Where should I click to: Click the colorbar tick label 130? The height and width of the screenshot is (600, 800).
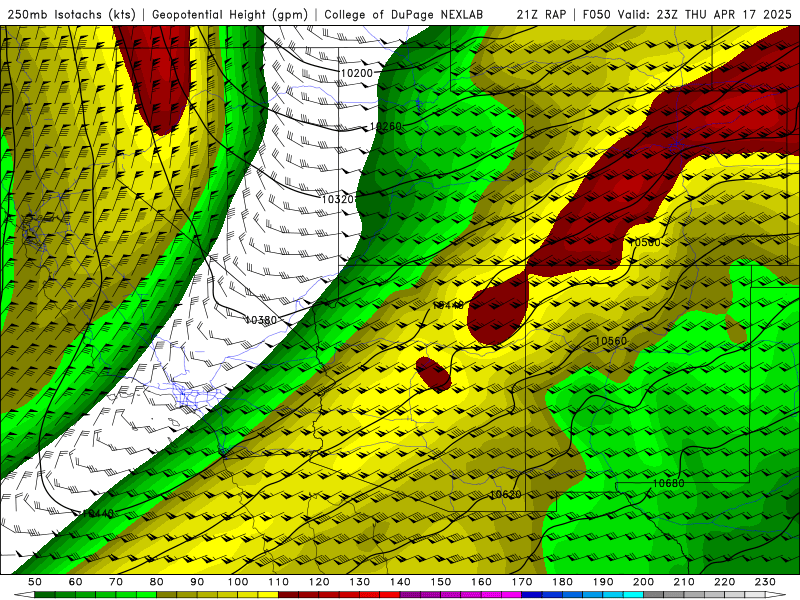pyautogui.click(x=359, y=582)
